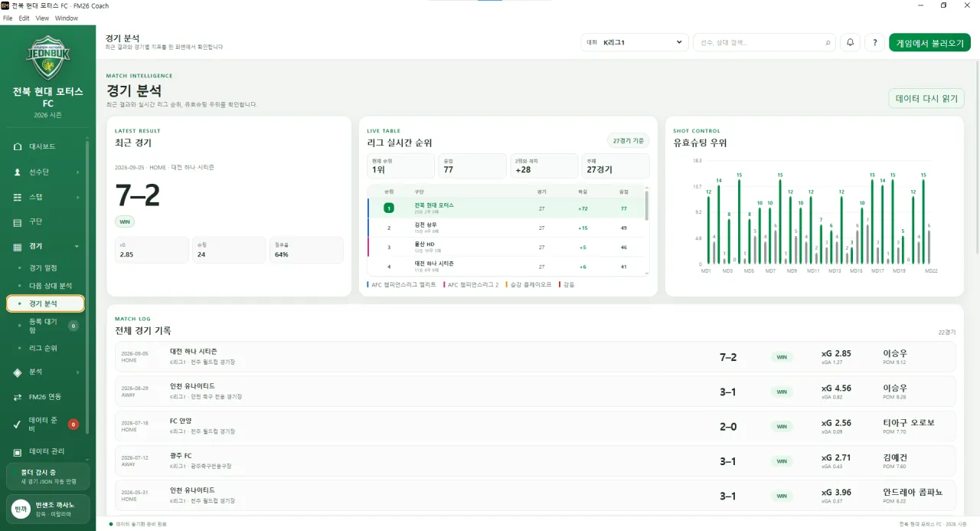Click the 스탭 list icon
The width and height of the screenshot is (980, 531).
point(18,197)
